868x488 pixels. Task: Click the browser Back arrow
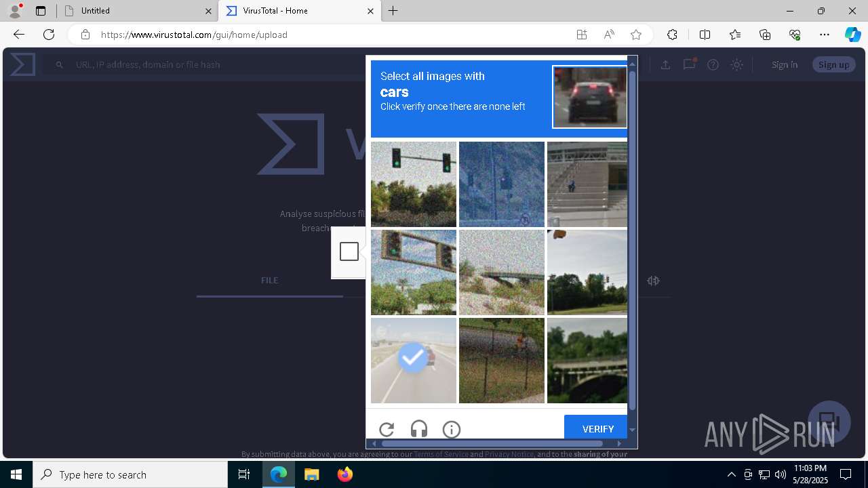tap(19, 35)
